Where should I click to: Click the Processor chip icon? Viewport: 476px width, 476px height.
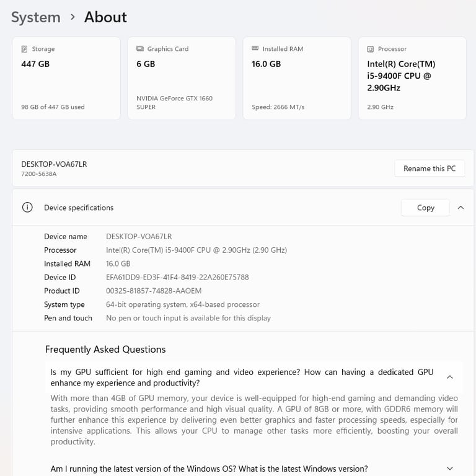(371, 49)
